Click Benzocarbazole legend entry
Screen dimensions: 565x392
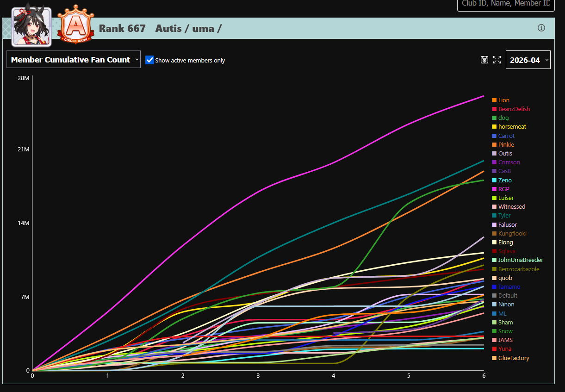(x=515, y=269)
